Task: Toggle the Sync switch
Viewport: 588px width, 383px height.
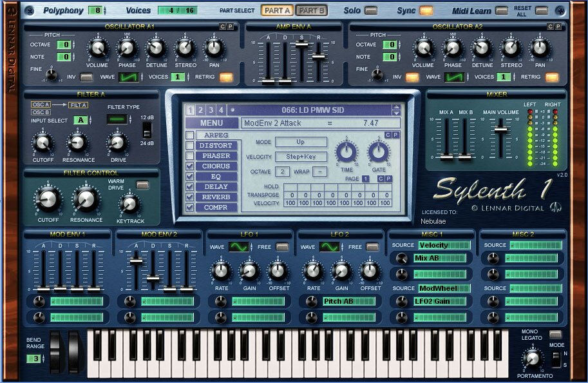Action: tap(426, 10)
